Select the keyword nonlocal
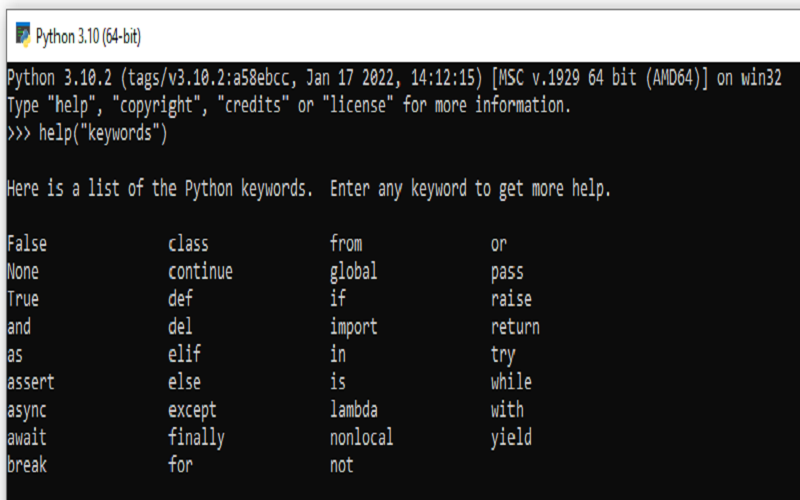 (362, 437)
